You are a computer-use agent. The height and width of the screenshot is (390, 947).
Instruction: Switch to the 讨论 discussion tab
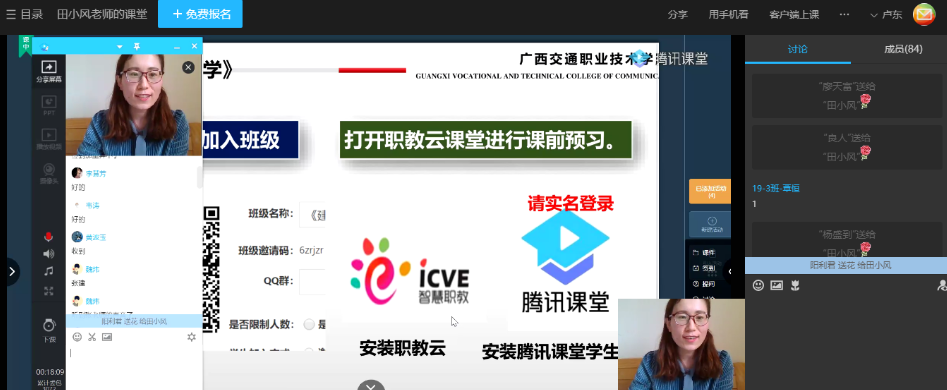pos(797,50)
